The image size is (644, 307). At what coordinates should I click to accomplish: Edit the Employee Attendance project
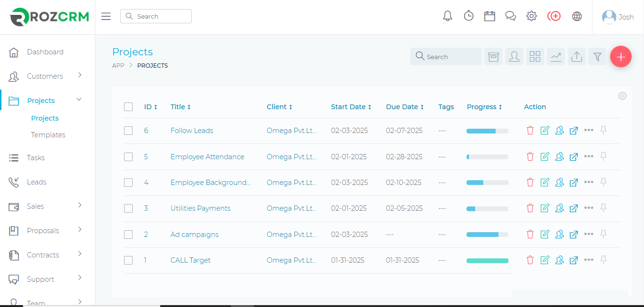[x=545, y=156]
